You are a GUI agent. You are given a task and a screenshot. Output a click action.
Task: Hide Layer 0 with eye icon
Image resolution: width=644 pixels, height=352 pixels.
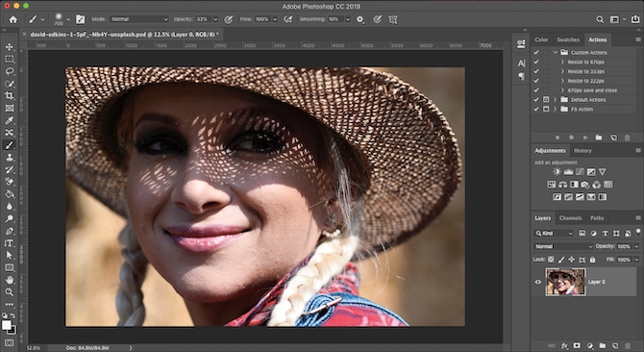[538, 282]
